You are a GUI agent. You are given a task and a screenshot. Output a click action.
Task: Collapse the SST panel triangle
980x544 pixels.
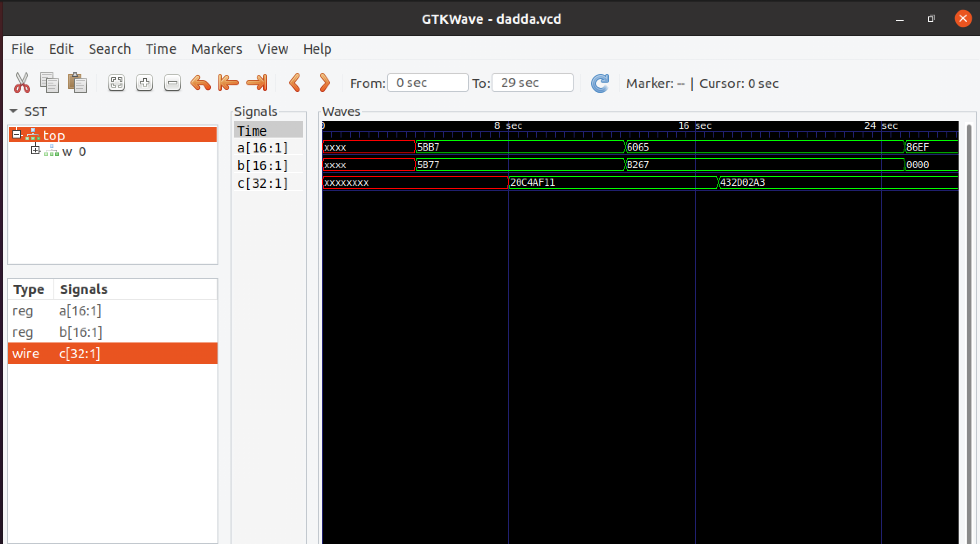[14, 111]
